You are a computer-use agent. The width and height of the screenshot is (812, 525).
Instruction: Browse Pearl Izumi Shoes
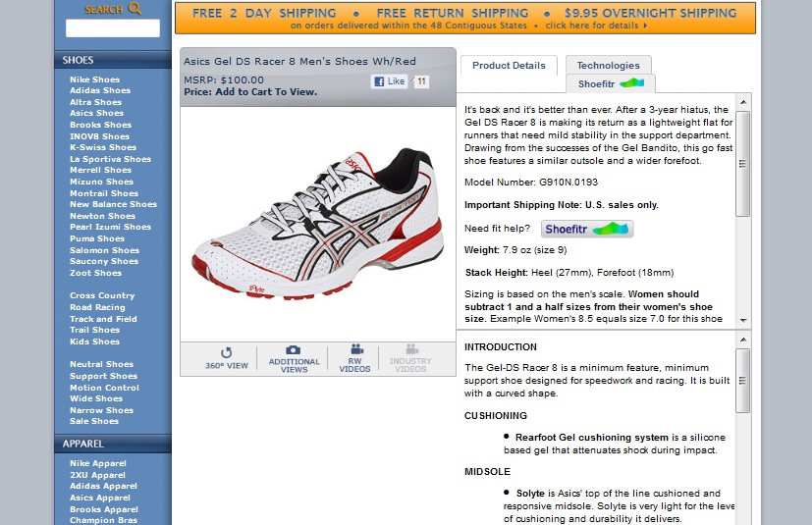pyautogui.click(x=110, y=228)
